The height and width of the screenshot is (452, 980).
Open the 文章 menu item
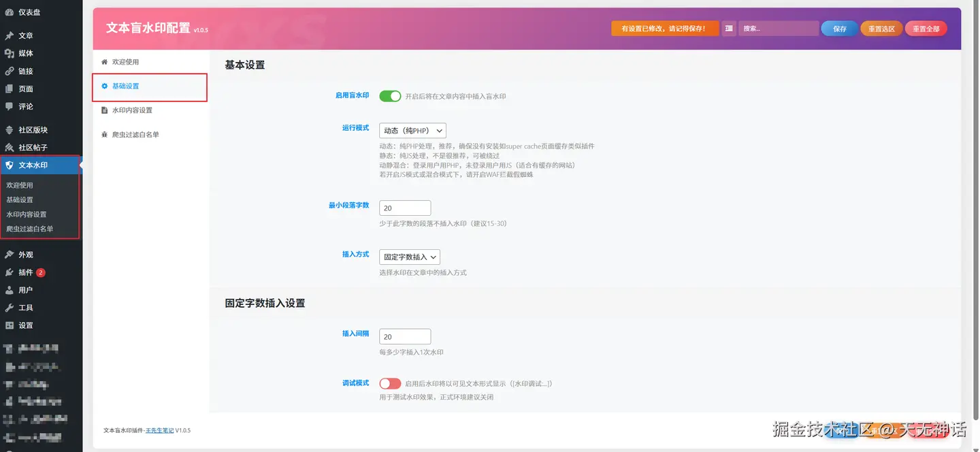coord(41,35)
